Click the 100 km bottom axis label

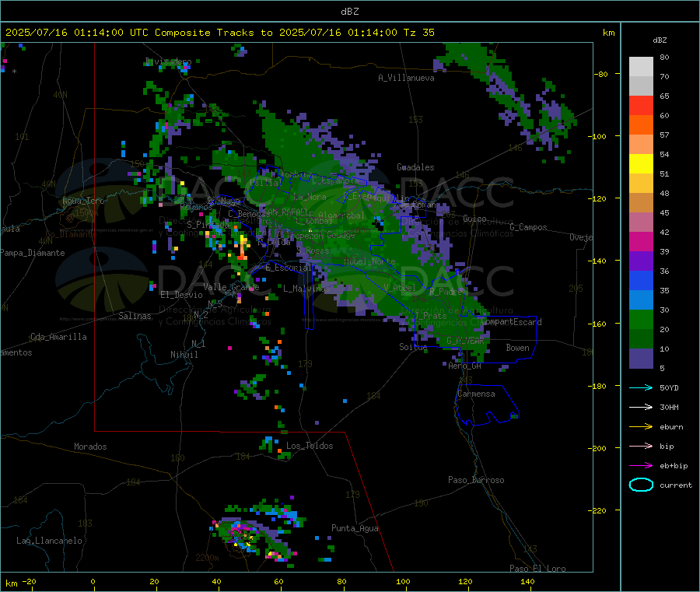403,581
